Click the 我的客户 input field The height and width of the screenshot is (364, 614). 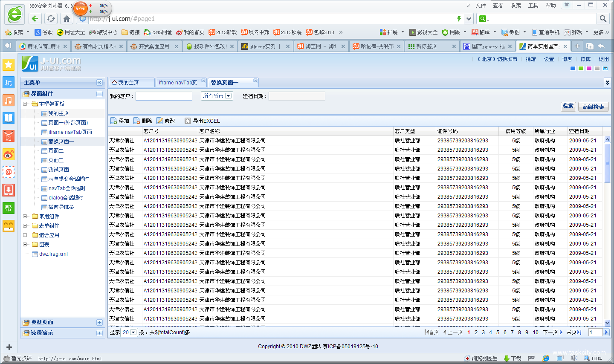pos(164,96)
